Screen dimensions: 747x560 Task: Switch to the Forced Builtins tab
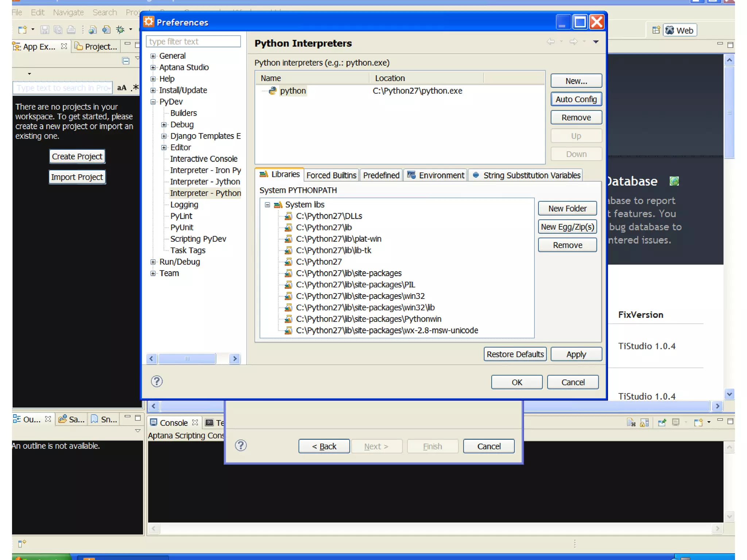point(331,175)
